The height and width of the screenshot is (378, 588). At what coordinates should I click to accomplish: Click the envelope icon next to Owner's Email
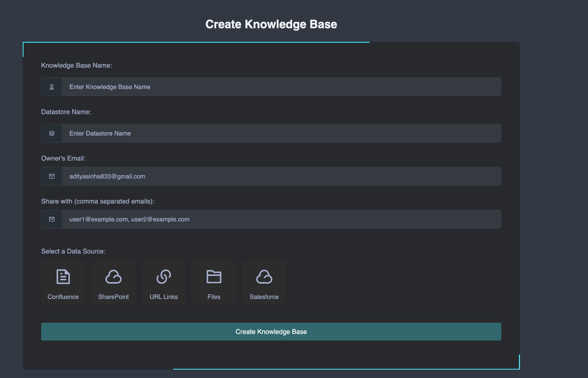pos(51,176)
